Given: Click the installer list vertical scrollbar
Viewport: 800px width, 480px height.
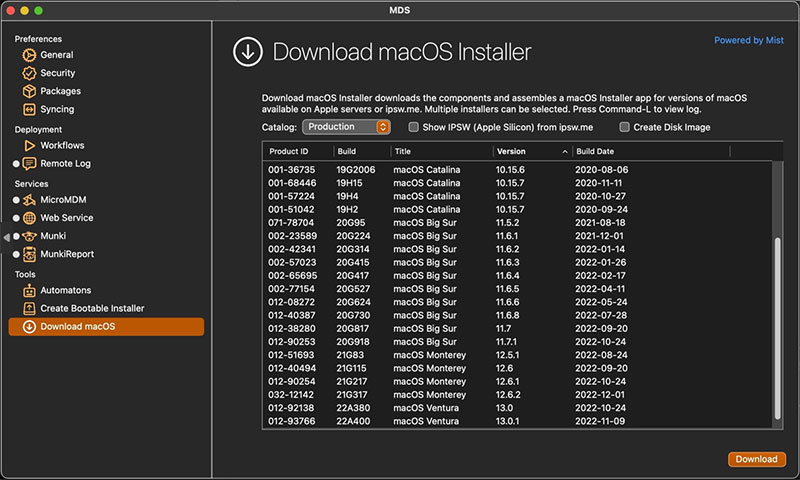Looking at the screenshot, I should [778, 328].
